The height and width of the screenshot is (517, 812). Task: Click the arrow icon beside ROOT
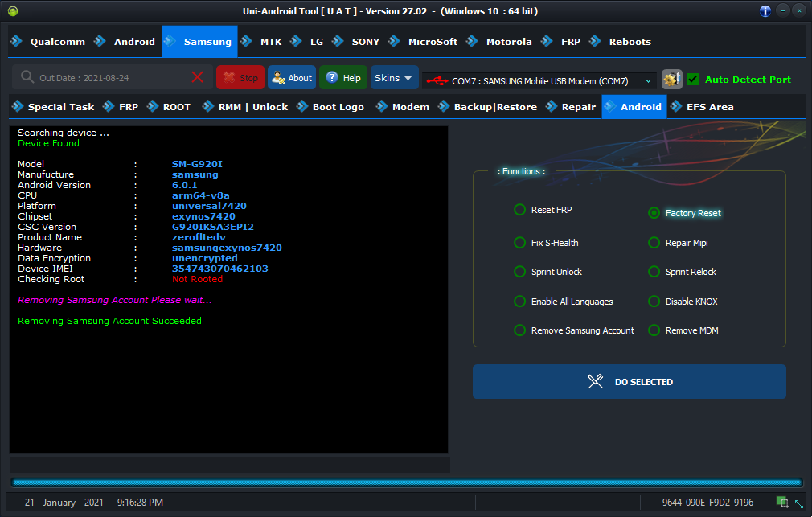coord(153,106)
